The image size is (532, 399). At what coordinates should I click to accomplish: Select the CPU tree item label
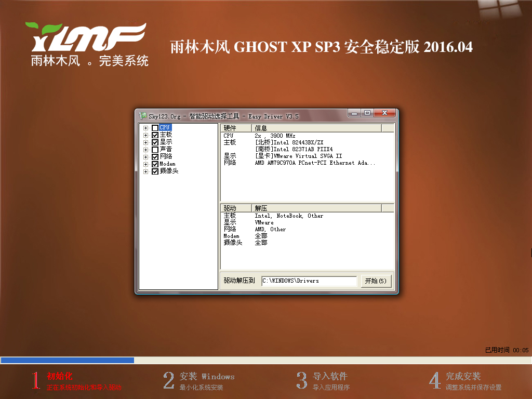tap(165, 128)
